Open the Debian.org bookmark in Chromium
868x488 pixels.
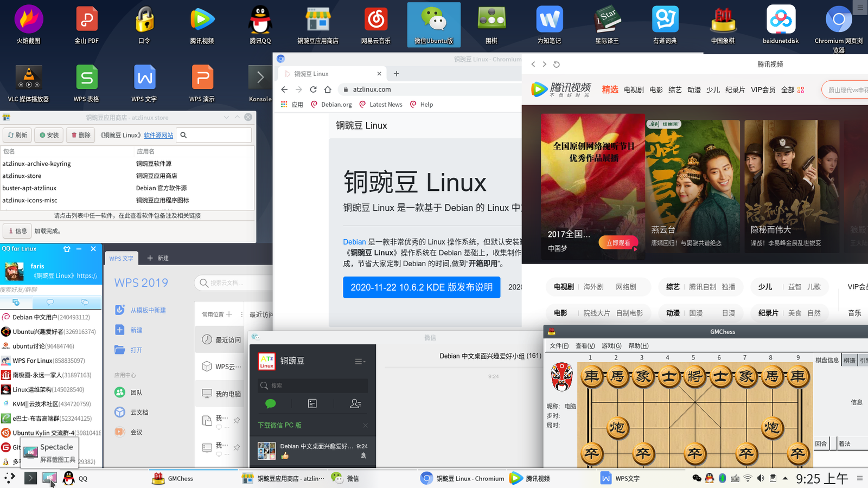click(331, 105)
